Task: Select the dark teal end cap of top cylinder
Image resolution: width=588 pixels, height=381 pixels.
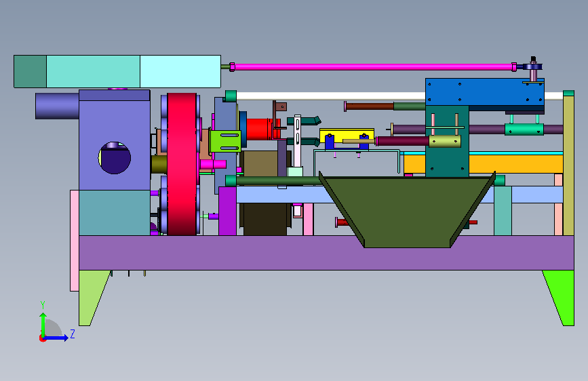Action: coord(30,72)
